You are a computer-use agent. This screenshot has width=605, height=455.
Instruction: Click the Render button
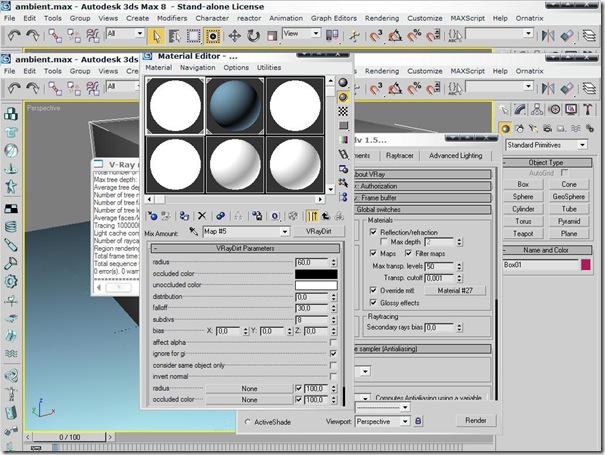pyautogui.click(x=476, y=421)
